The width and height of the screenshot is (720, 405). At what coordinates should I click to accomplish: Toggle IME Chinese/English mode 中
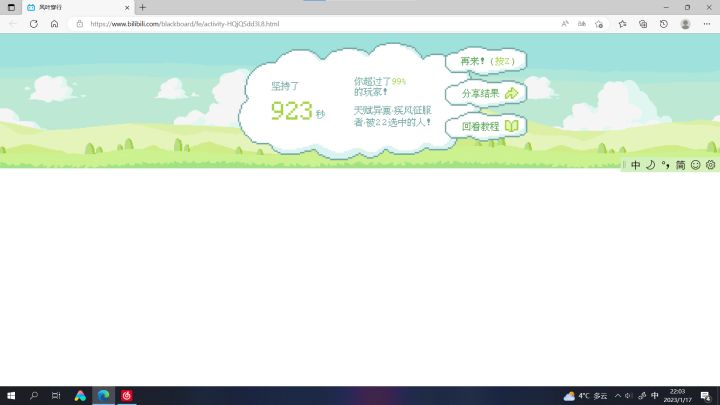pyautogui.click(x=636, y=165)
